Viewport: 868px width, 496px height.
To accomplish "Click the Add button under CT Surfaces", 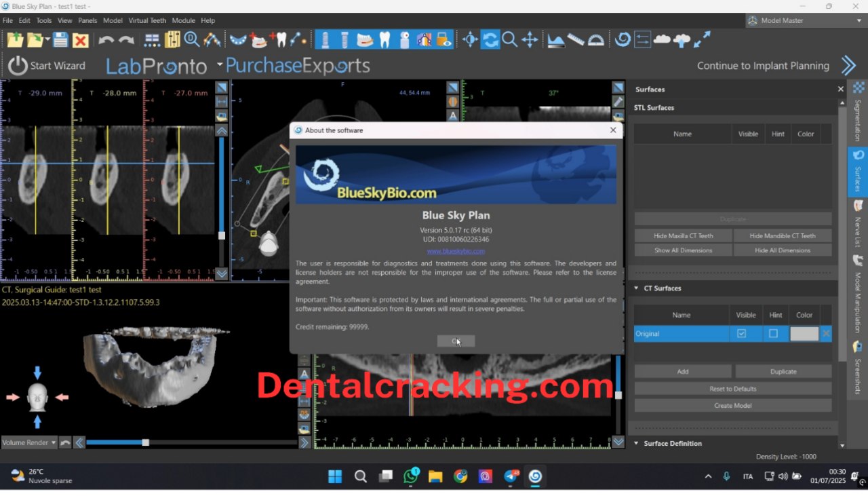I will pyautogui.click(x=683, y=371).
